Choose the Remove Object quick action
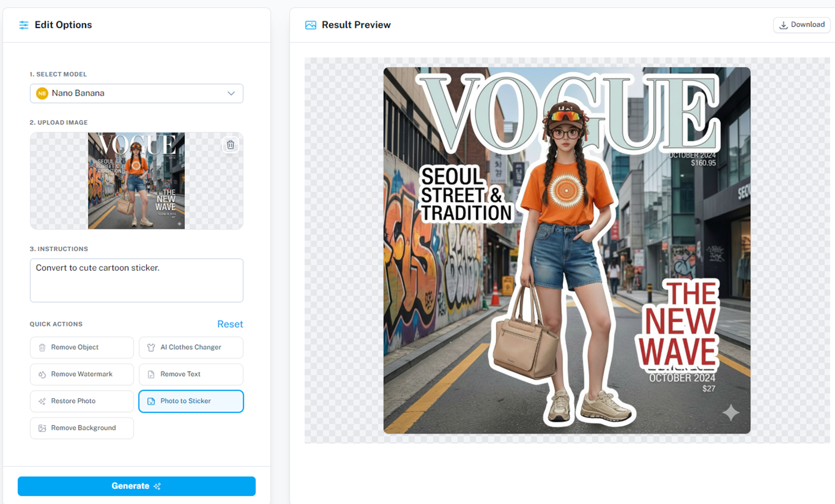 coord(82,348)
